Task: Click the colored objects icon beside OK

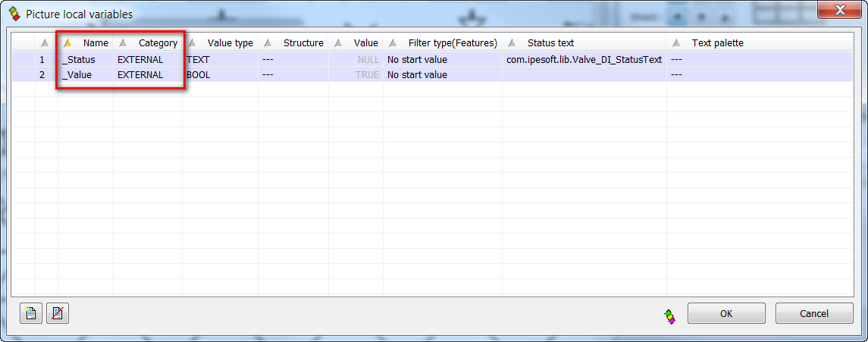Action: tap(669, 316)
